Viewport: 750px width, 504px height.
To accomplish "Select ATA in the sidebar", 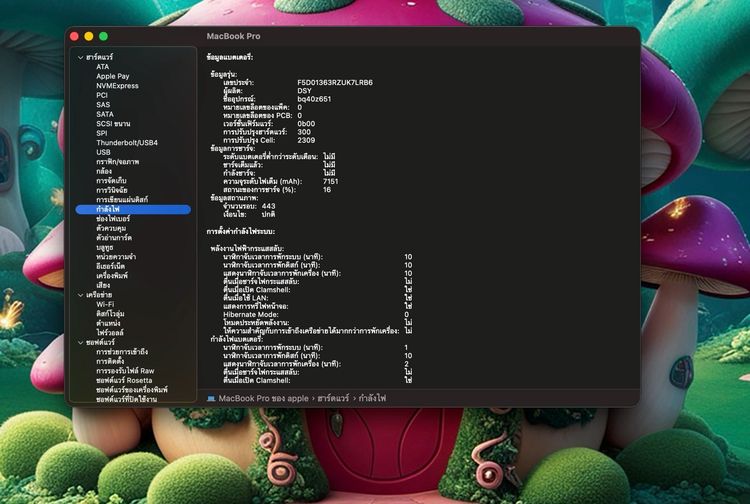I will click(x=102, y=66).
